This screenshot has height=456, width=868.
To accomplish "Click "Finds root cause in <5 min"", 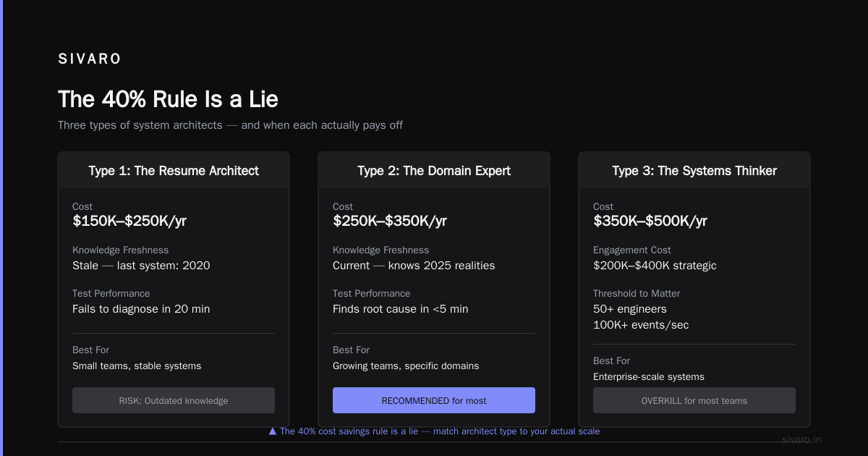I will pos(401,309).
